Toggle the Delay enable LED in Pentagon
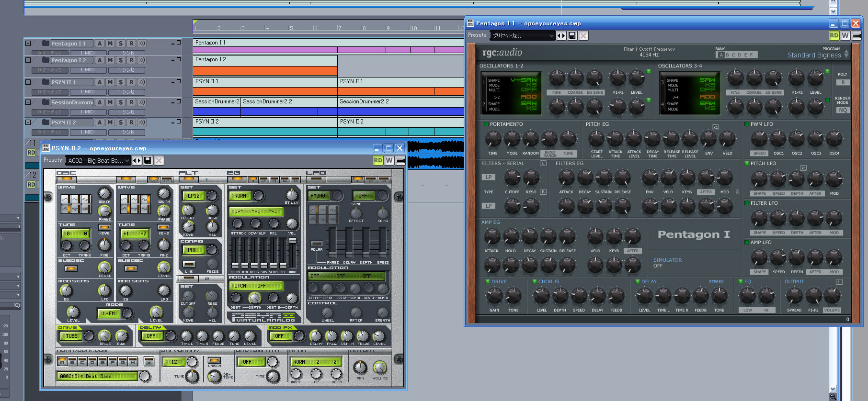The height and width of the screenshot is (401, 868). coord(638,282)
